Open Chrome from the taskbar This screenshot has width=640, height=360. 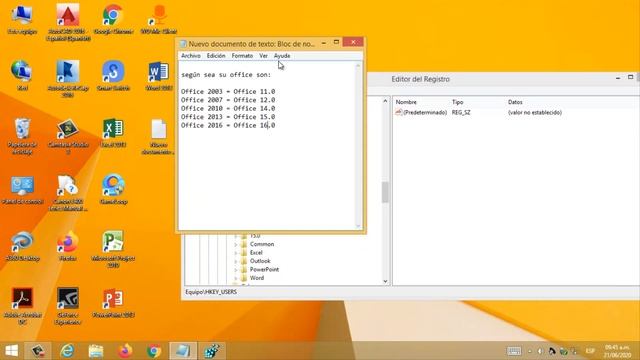(154, 351)
